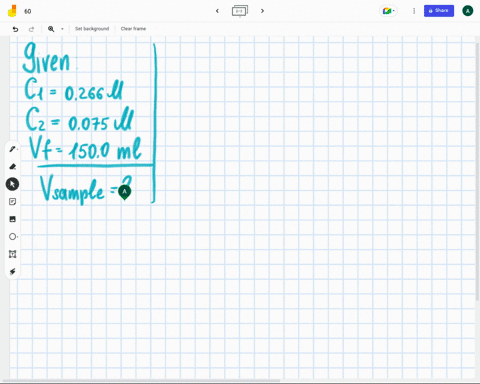Click handwritten "C1 = 0.266 M"

pyautogui.click(x=73, y=90)
